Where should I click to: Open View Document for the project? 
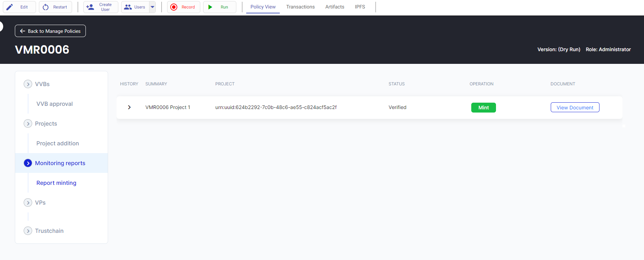pyautogui.click(x=575, y=108)
